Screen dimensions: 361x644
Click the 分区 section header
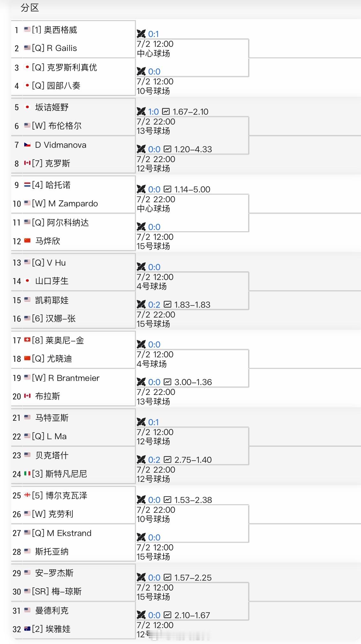click(30, 8)
